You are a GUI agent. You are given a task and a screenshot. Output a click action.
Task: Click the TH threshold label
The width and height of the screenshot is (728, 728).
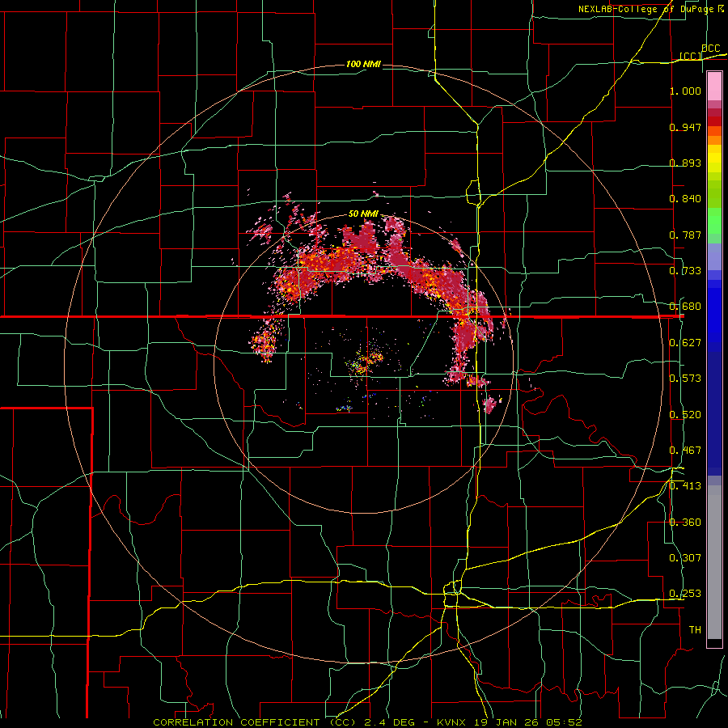coord(695,630)
